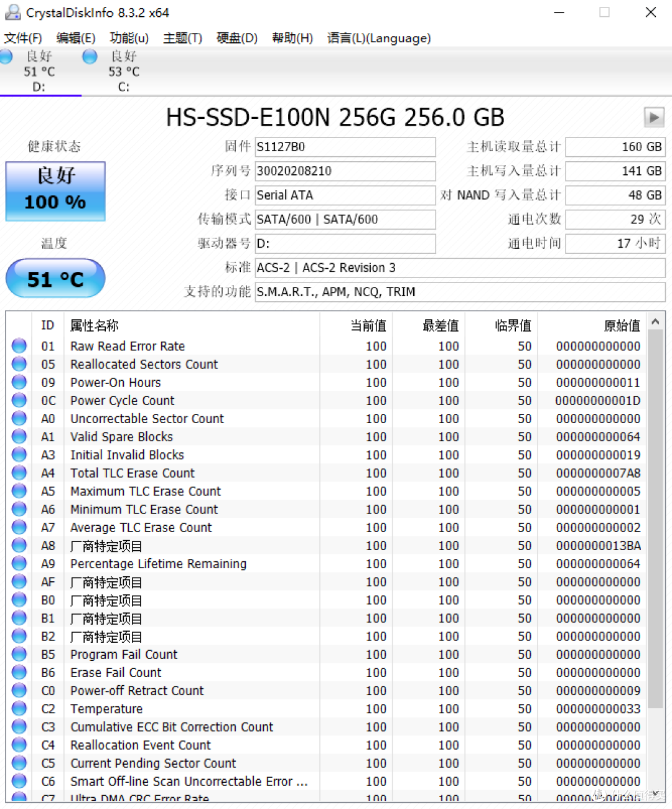The image size is (672, 809).
Task: Click the 原始值 column header
Action: tap(592, 325)
